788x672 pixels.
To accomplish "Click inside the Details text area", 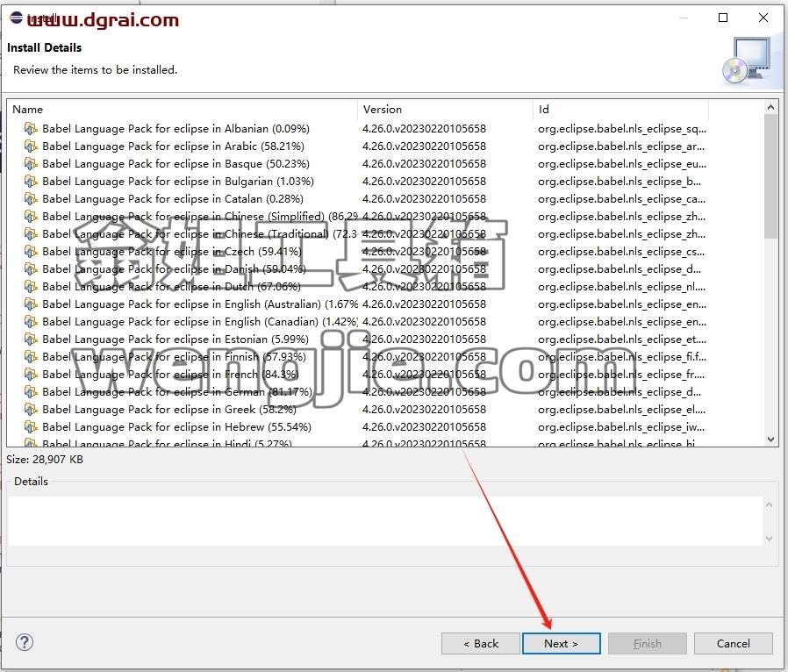I will [385, 521].
